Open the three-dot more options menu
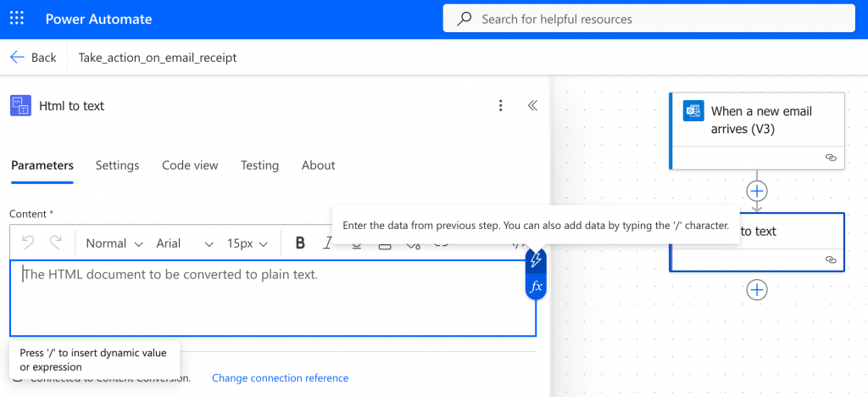Screen dimensions: 868x397 click(x=501, y=106)
